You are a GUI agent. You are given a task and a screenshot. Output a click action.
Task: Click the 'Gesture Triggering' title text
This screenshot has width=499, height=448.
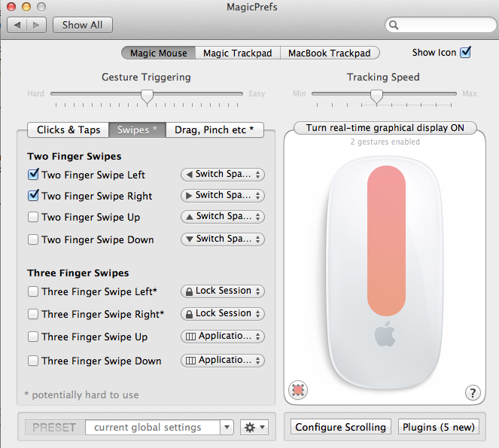[147, 78]
